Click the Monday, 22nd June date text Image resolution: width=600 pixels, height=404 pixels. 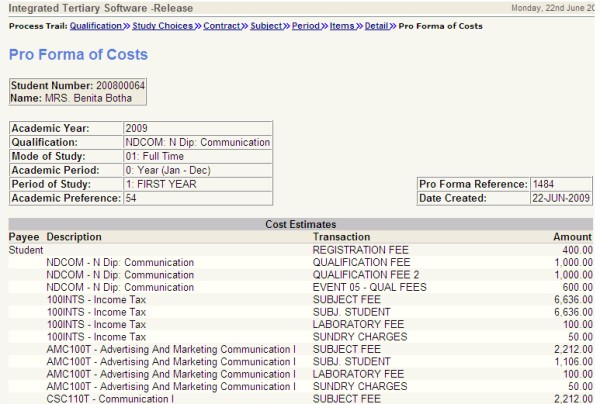[553, 8]
